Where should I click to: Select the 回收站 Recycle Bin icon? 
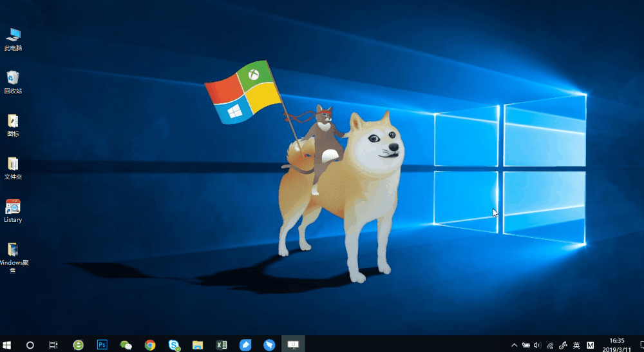point(13,83)
